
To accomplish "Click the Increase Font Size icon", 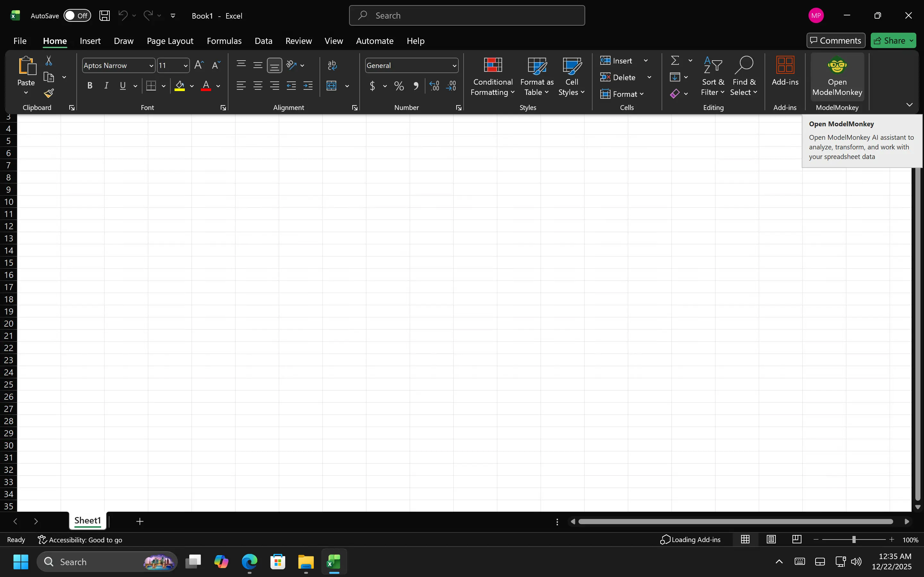I will pos(199,65).
